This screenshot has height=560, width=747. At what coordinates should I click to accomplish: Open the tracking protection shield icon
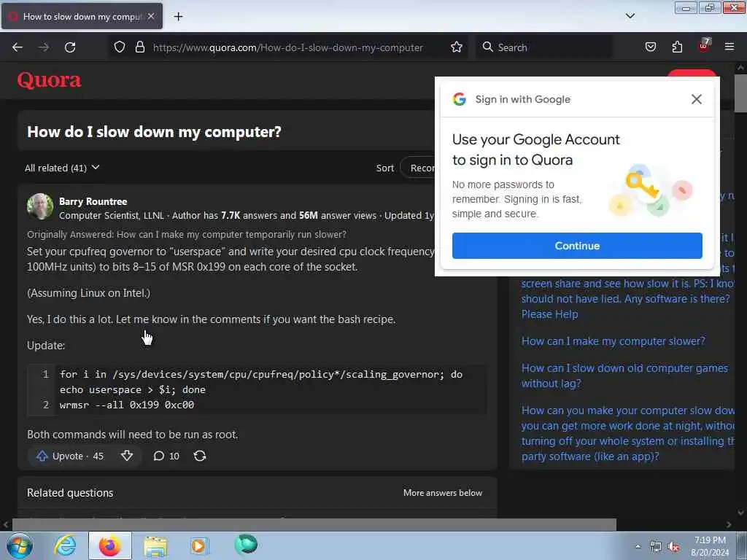120,47
